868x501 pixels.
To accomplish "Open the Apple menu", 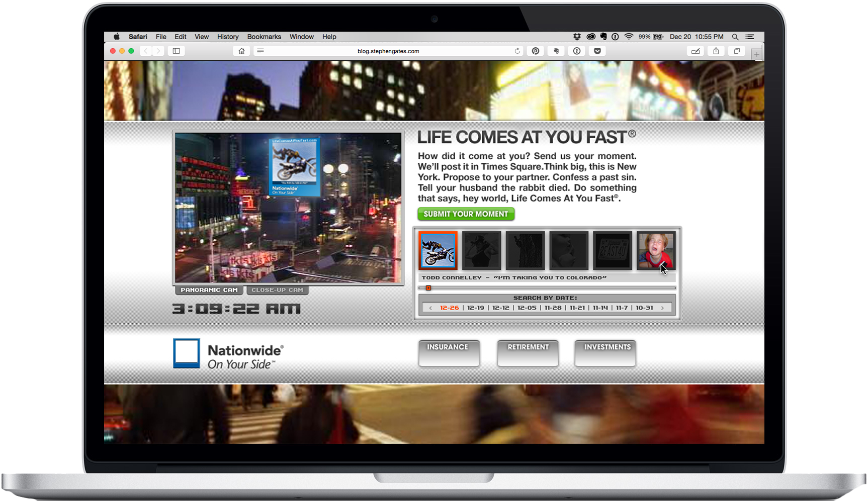I will pyautogui.click(x=117, y=37).
